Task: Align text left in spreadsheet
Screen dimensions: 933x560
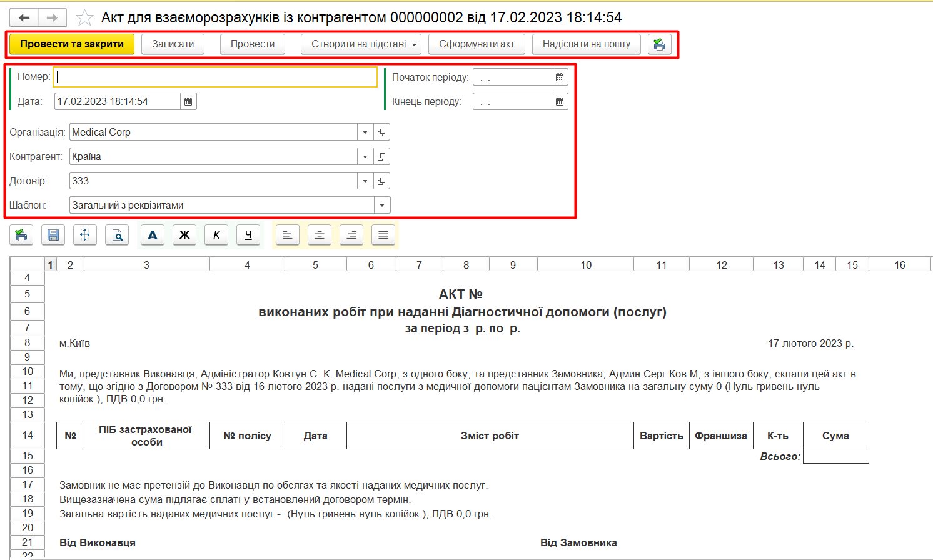Action: click(288, 235)
